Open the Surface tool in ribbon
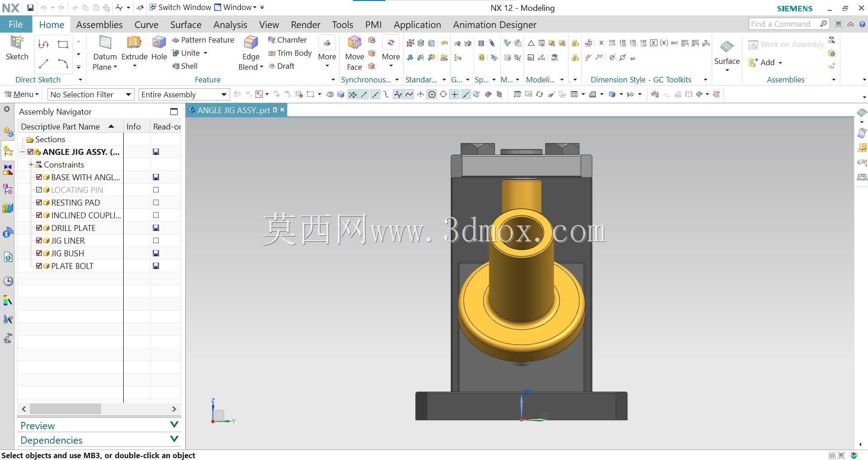Screen dimensions: 868x460 [x=727, y=53]
